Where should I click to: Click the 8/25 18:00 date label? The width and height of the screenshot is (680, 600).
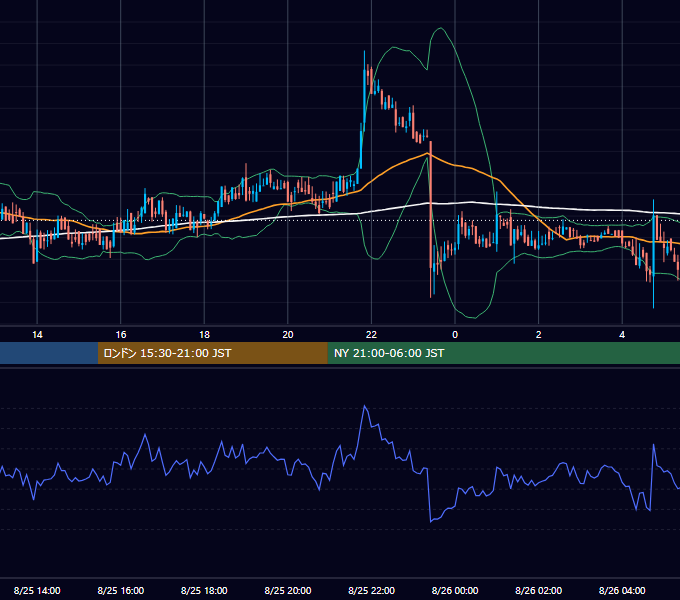click(204, 590)
